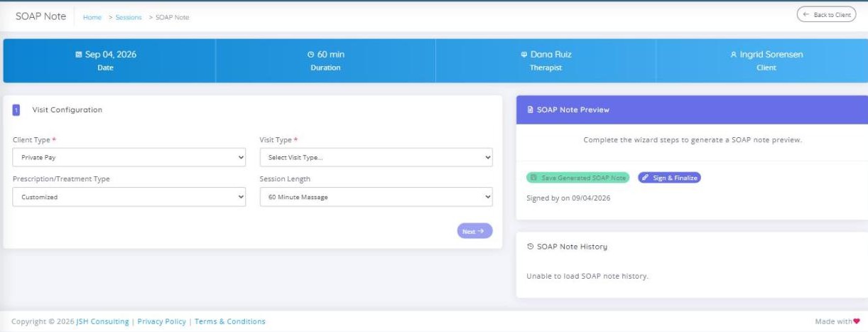Screen dimensions: 868x332
Task: Open the Select Visit Type dropdown
Action: (x=376, y=158)
